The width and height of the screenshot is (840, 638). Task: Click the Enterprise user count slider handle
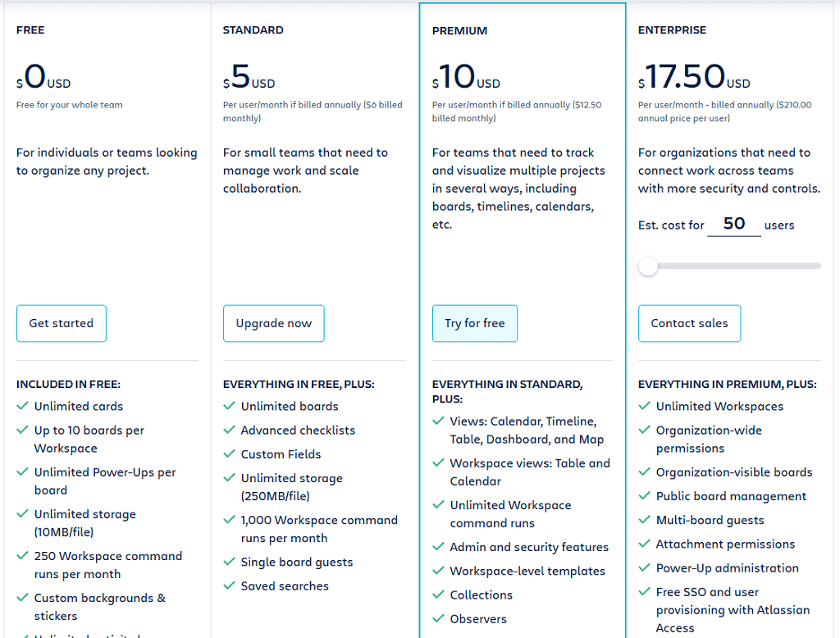click(x=648, y=266)
